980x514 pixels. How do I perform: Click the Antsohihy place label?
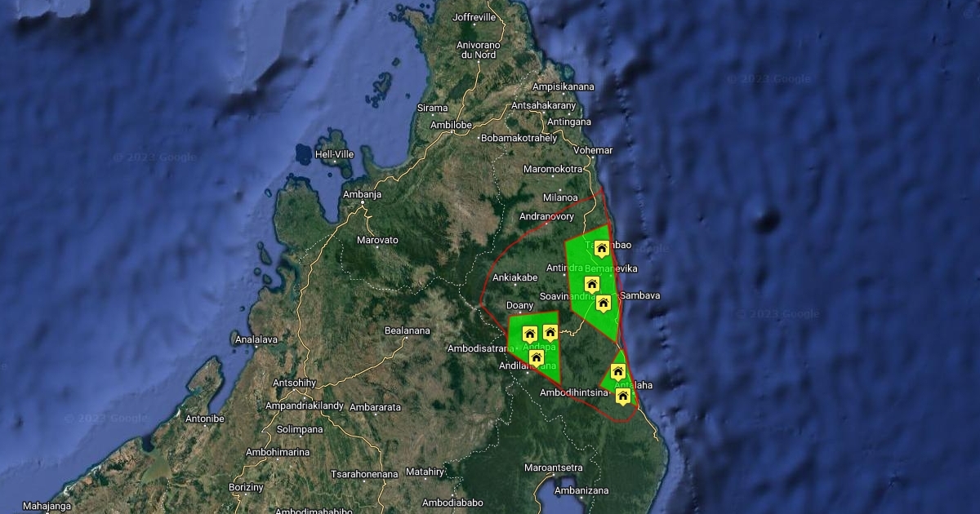[x=294, y=383]
